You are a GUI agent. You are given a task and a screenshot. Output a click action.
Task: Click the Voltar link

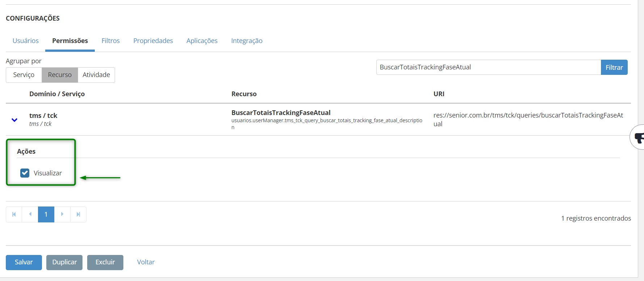tap(146, 262)
